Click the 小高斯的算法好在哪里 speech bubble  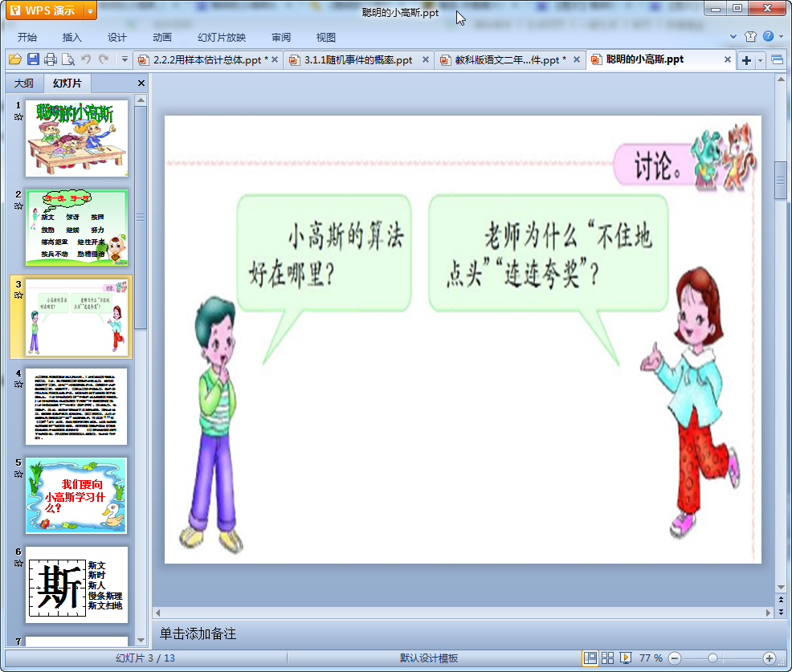click(324, 253)
